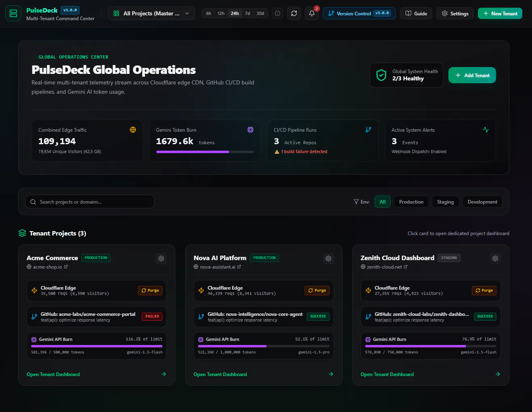Open the notifications bell icon
Viewport: 532px width, 412px height.
[x=312, y=13]
